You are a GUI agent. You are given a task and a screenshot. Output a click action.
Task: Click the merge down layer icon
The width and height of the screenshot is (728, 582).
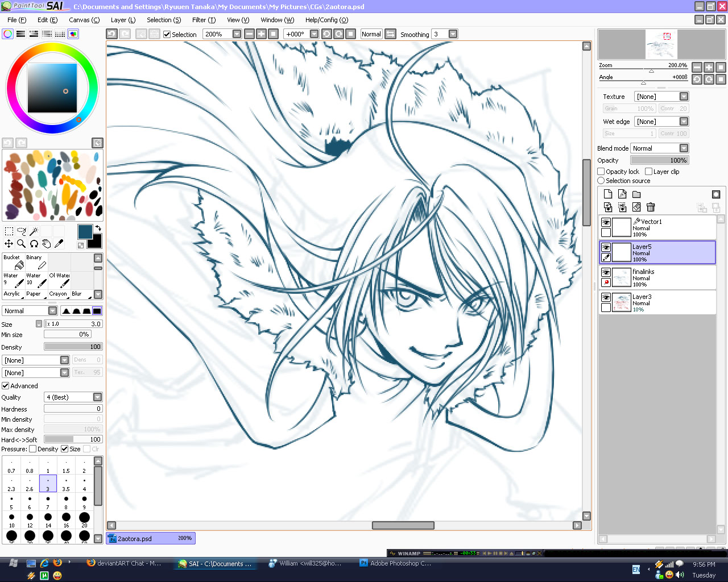click(x=622, y=207)
